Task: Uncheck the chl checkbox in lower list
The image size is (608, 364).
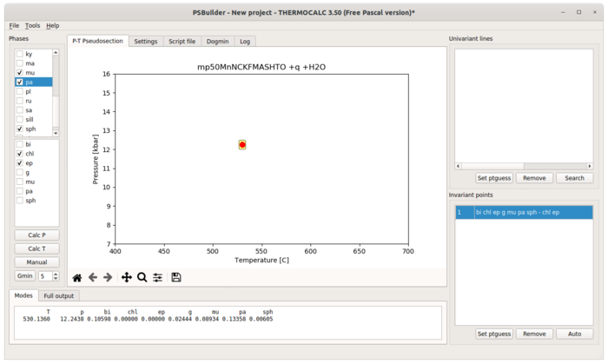Action: point(20,154)
